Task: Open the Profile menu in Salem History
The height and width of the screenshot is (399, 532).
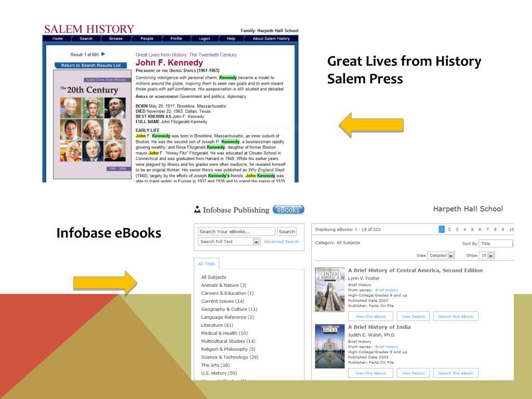Action: 176,38
